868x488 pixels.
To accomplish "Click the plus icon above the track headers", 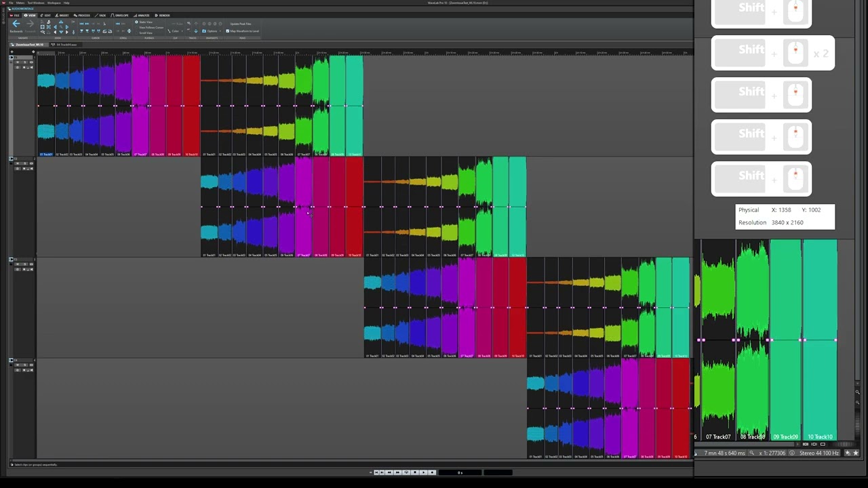I will click(x=12, y=52).
